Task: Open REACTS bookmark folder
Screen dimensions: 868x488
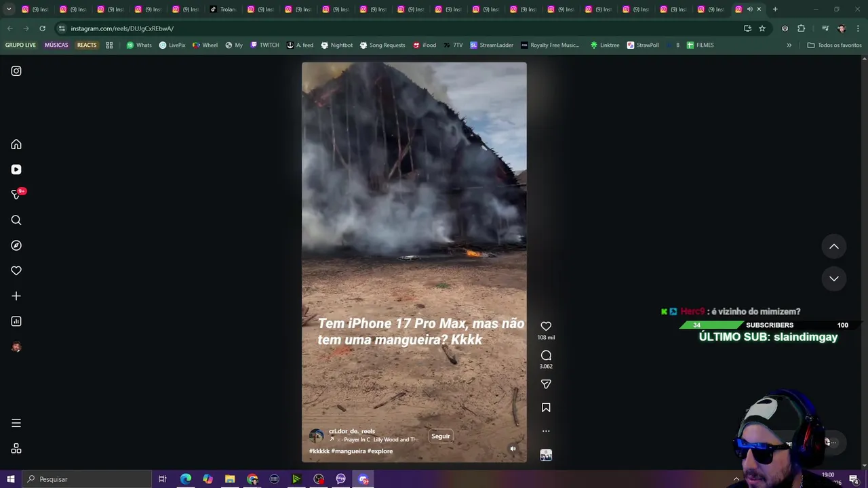Action: (87, 45)
